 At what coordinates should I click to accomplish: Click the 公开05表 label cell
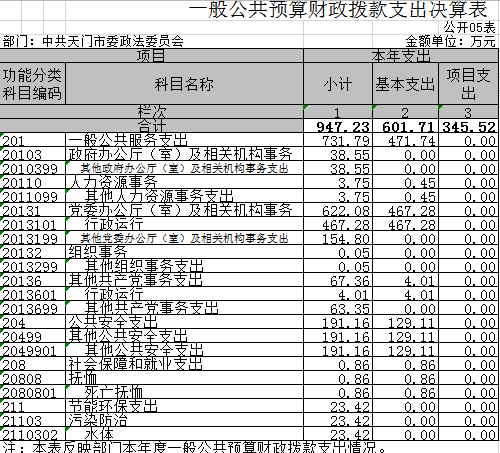tap(469, 27)
